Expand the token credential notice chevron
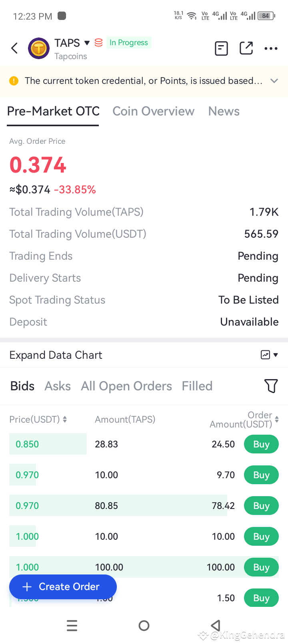The height and width of the screenshot is (644, 288). click(x=274, y=81)
